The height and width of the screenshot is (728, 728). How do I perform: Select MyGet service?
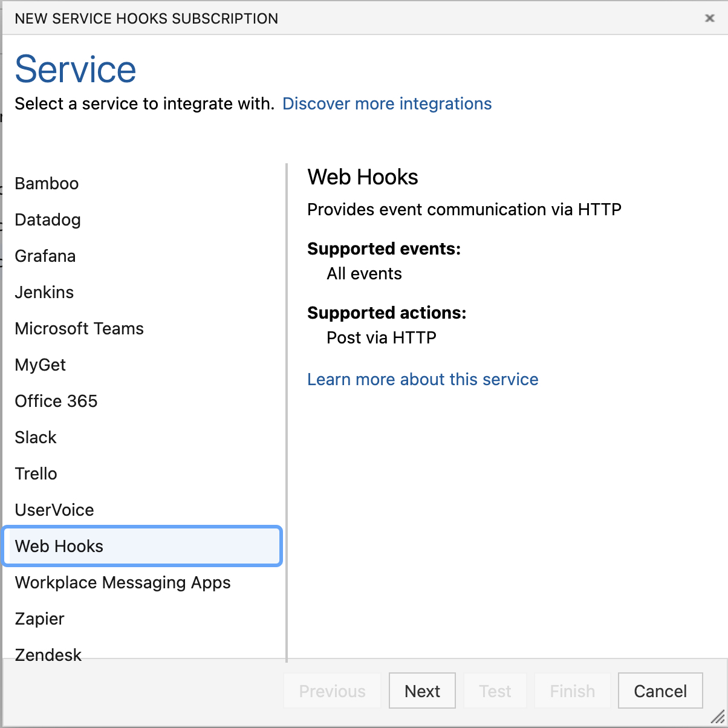[x=143, y=365]
